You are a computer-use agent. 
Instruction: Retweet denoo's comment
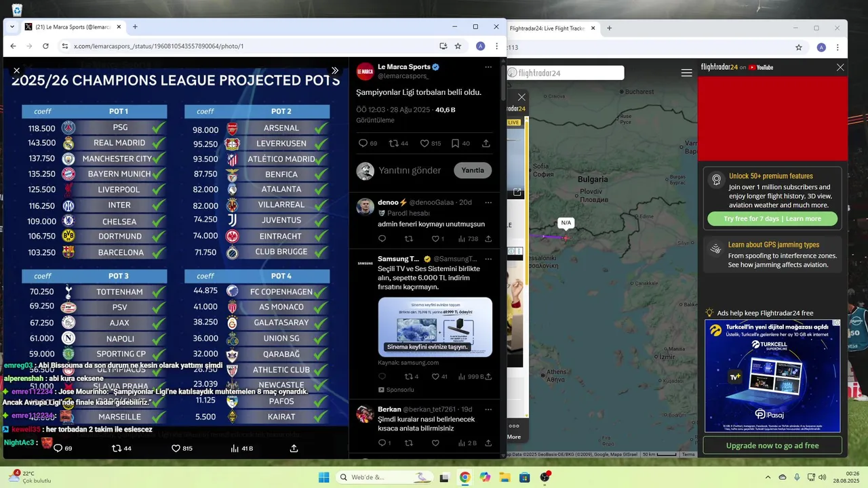[x=408, y=239]
